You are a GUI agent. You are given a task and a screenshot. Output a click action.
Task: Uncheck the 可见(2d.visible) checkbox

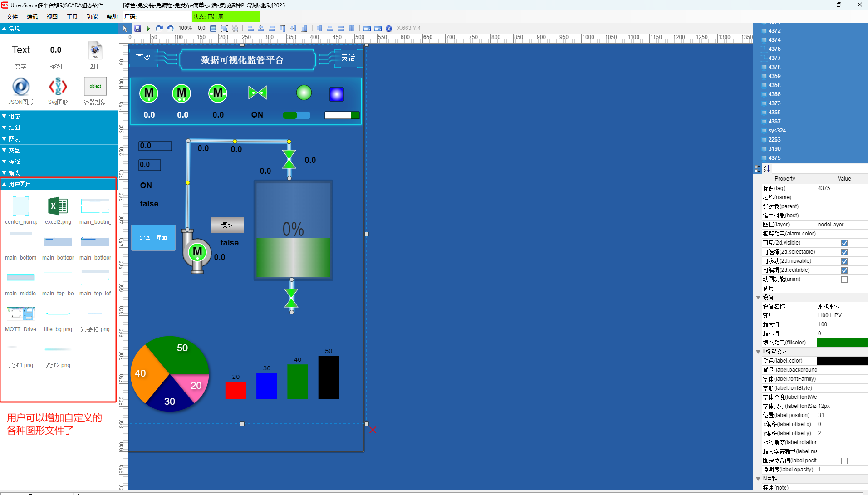tap(844, 243)
